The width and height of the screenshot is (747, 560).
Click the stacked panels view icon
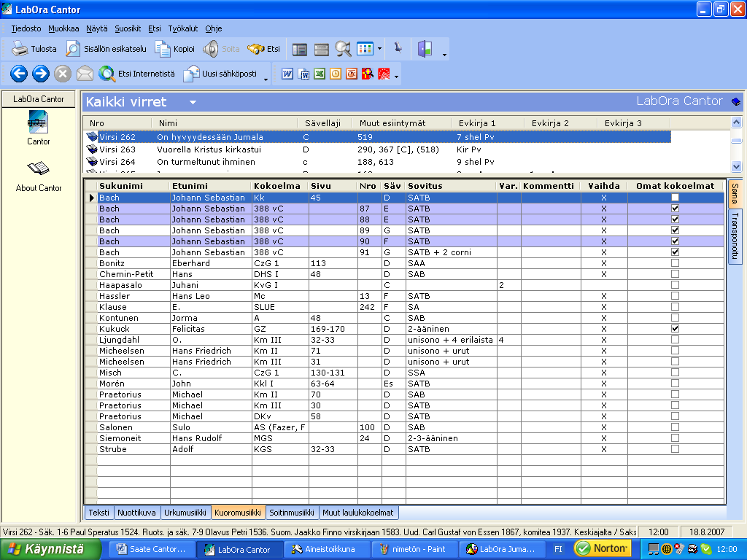(322, 49)
